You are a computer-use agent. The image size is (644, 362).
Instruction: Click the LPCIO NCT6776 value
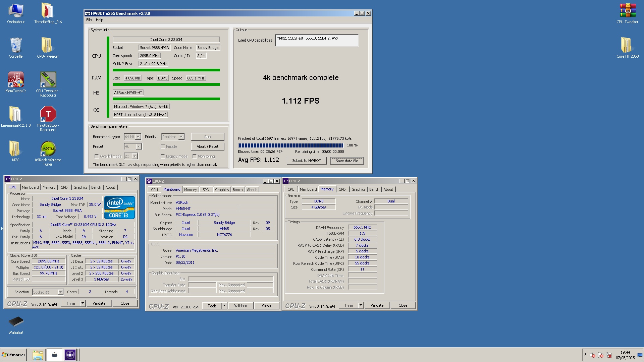[x=224, y=235]
